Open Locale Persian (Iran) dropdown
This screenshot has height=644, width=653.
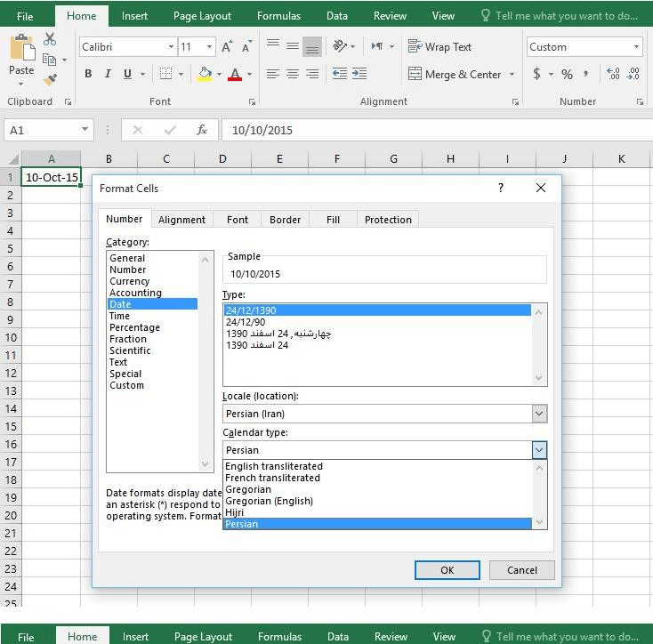click(539, 414)
